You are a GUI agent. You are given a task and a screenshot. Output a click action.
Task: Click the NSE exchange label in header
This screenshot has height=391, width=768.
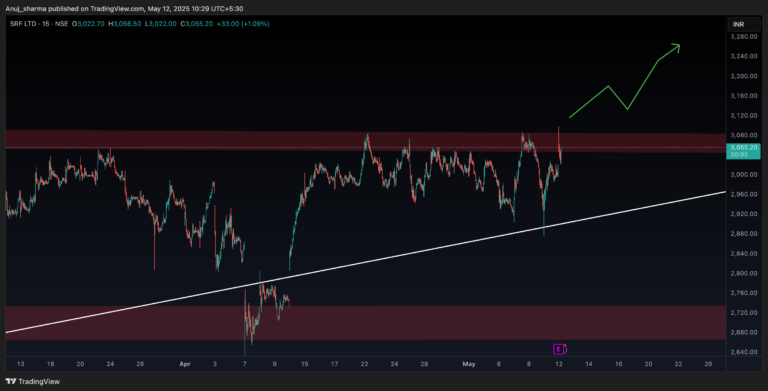[62, 24]
